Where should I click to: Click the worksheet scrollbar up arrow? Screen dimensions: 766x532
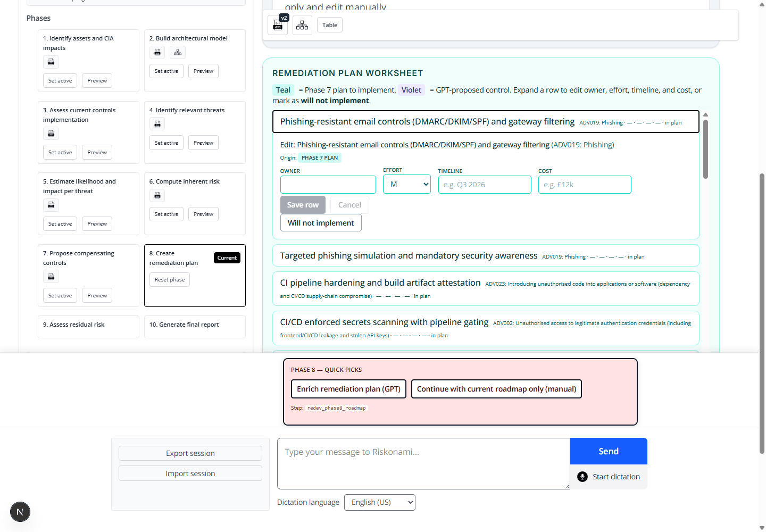tap(705, 114)
